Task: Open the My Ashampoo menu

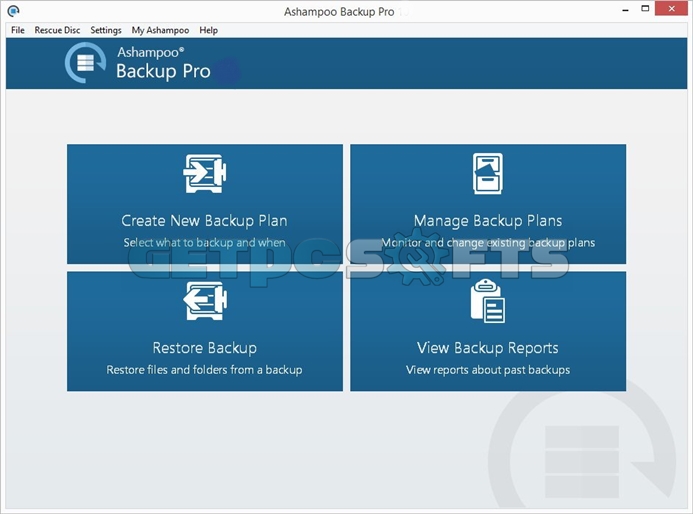Action: click(x=160, y=30)
